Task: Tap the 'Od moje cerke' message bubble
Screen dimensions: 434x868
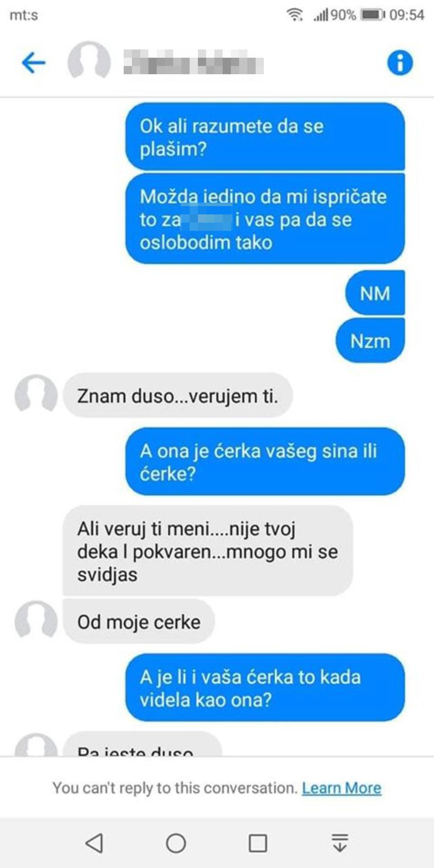Action: 139,621
